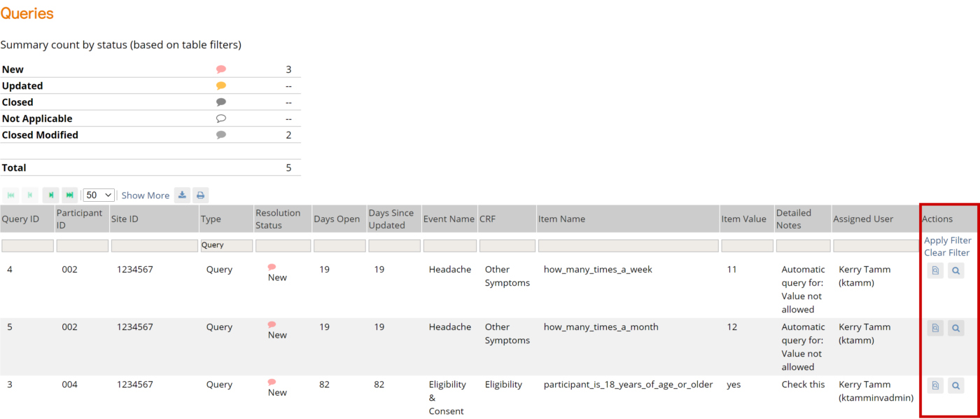Open the audit log icon for query 4

point(934,270)
